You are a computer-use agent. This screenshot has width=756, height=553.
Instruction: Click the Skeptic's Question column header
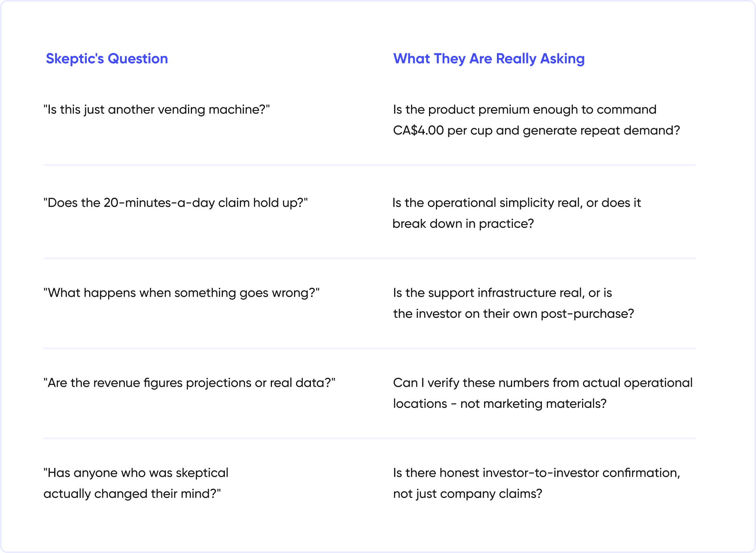pyautogui.click(x=107, y=59)
